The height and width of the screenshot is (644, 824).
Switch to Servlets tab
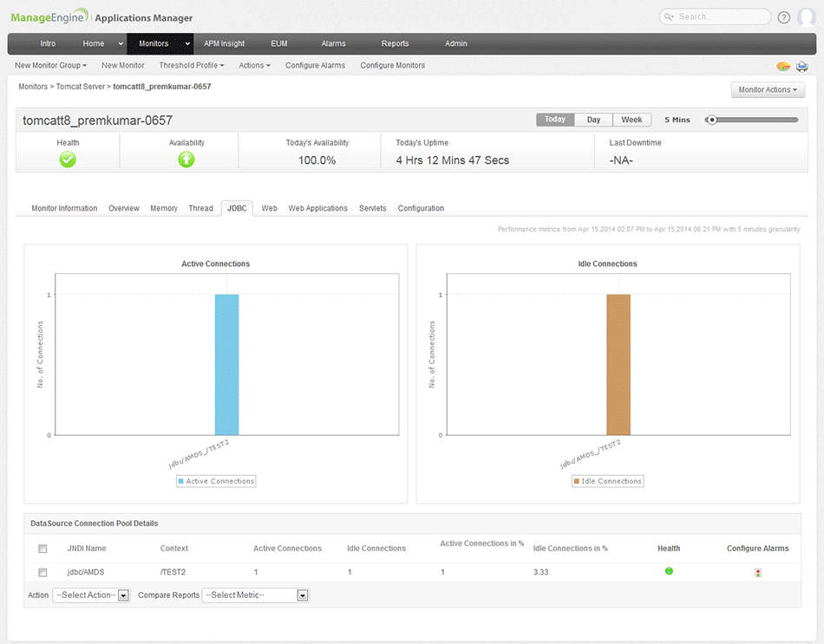point(373,209)
